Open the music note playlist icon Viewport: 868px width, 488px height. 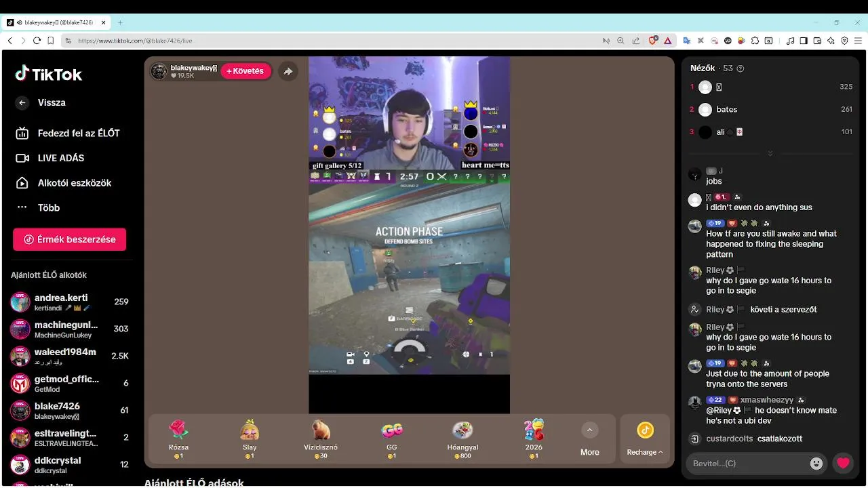(790, 41)
